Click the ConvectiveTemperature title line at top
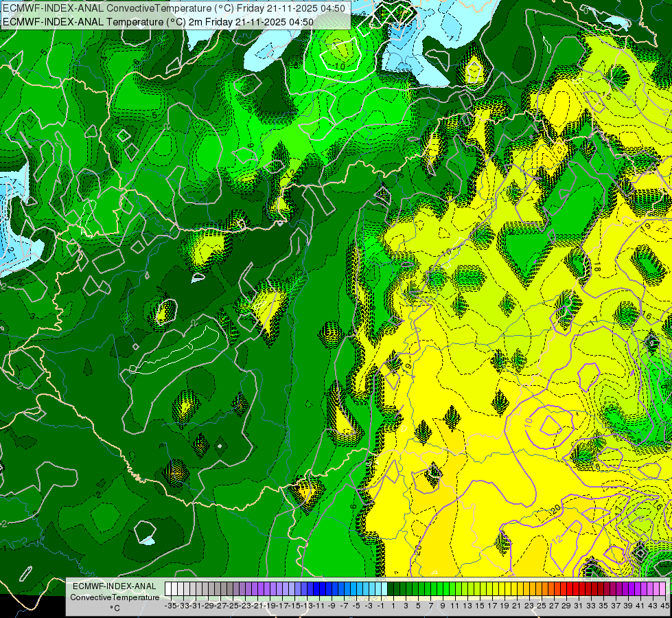Image resolution: width=672 pixels, height=618 pixels. (174, 8)
